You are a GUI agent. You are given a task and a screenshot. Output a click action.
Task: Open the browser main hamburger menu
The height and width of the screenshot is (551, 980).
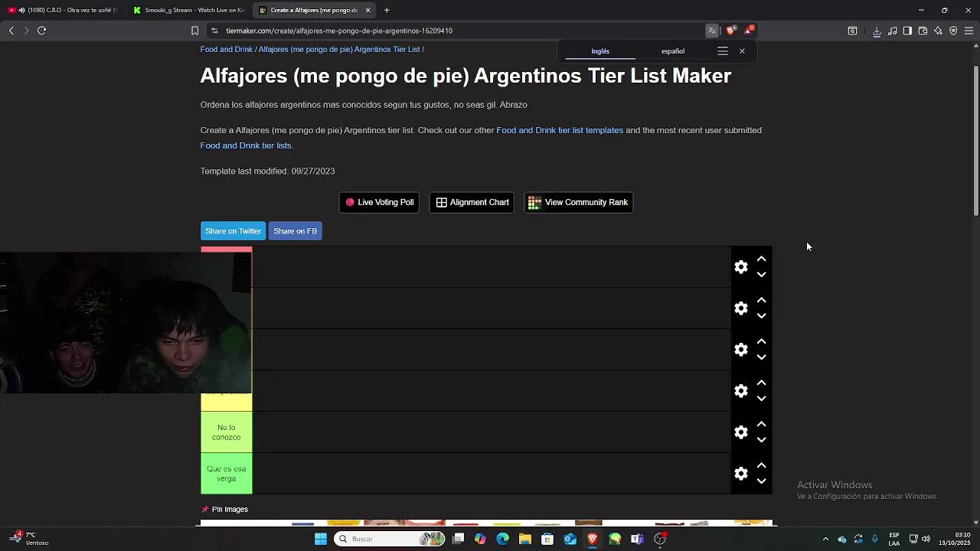pos(969,31)
